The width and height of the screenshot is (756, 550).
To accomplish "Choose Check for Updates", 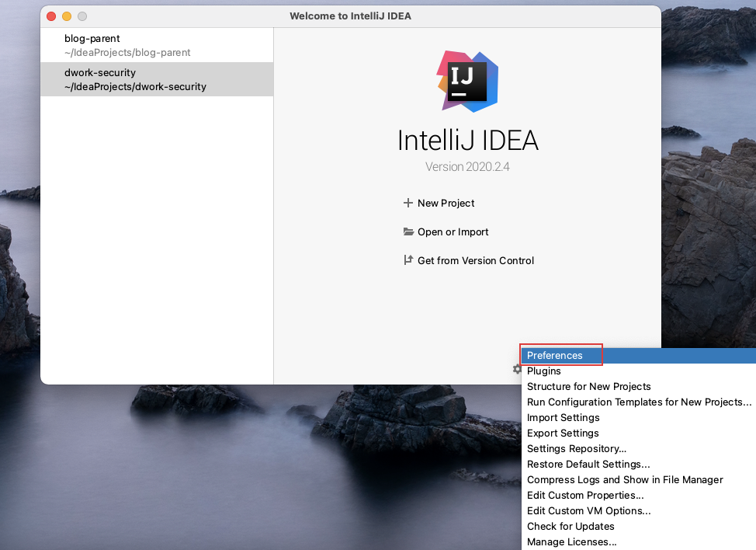I will point(638,527).
